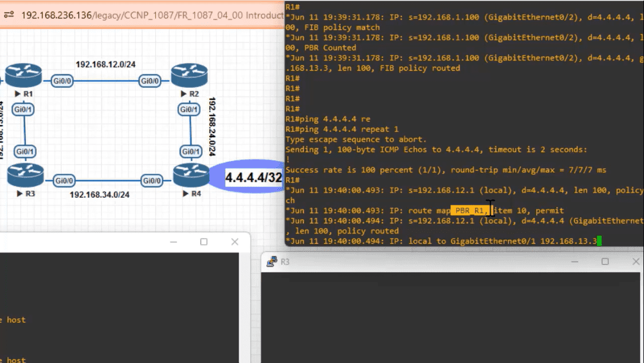Click the play status triangle beside R4
This screenshot has height=363, width=644.
click(x=185, y=194)
